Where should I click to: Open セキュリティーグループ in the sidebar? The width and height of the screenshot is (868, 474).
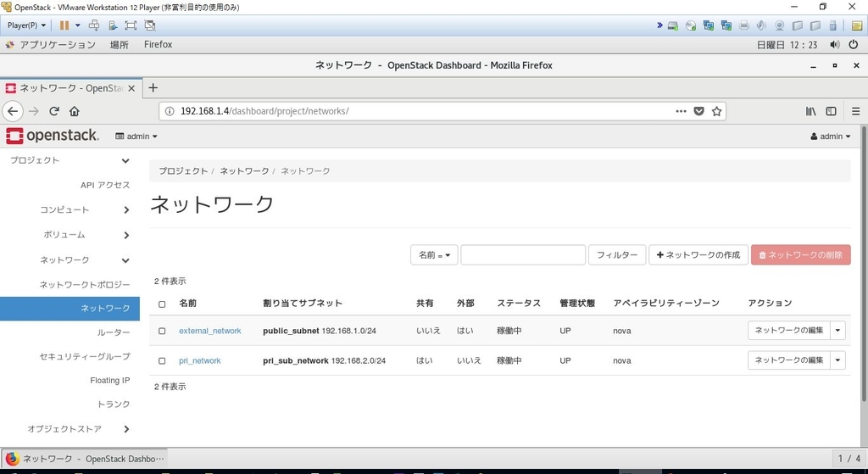(85, 357)
